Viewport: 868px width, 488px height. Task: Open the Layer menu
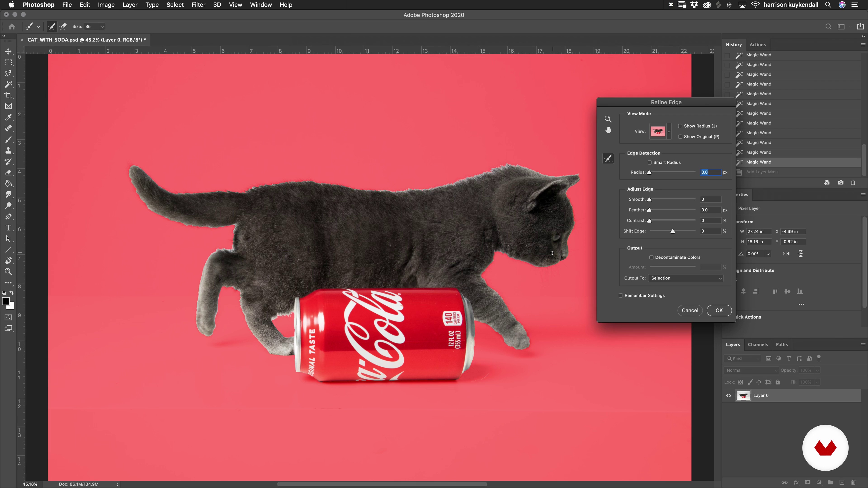130,5
